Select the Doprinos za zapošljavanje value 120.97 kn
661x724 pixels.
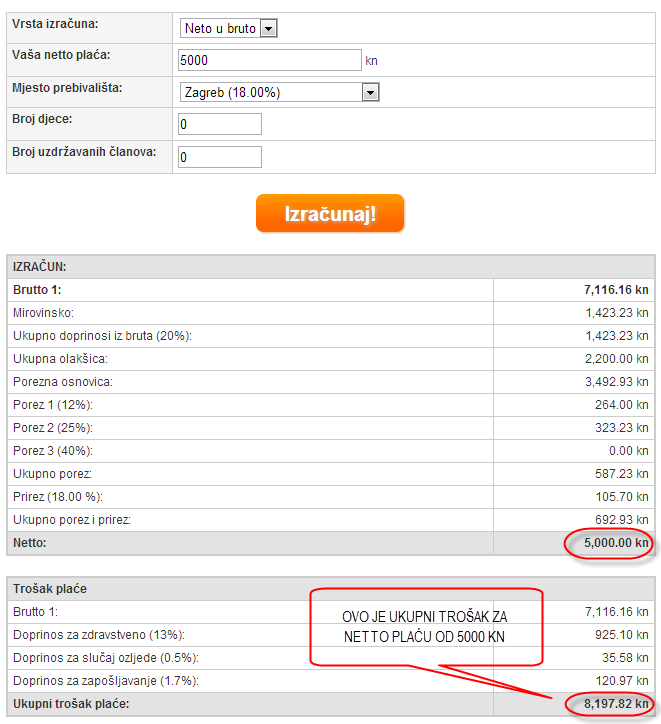622,681
